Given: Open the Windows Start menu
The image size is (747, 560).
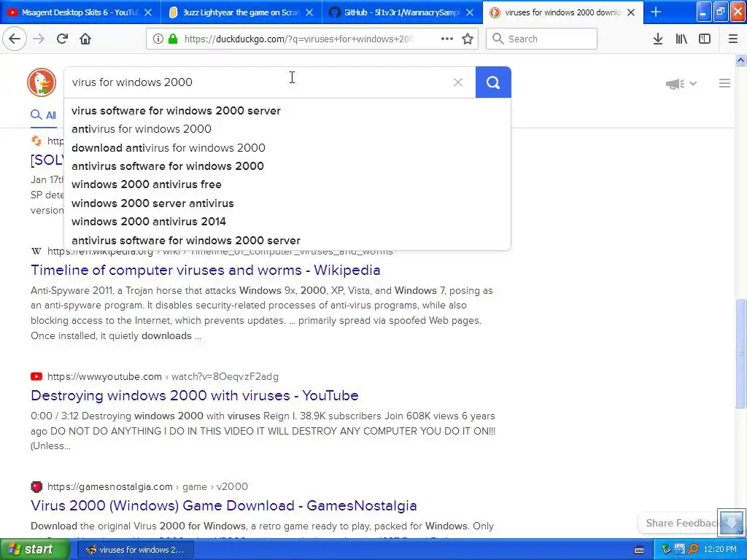Looking at the screenshot, I should click(x=34, y=550).
